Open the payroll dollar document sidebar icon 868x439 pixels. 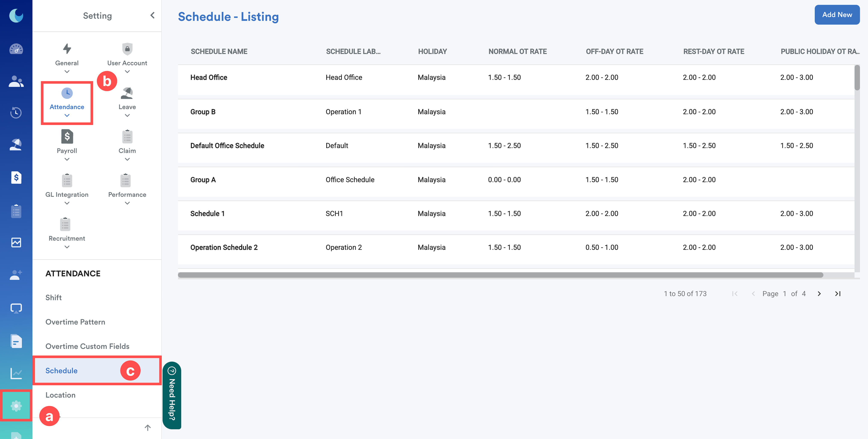pyautogui.click(x=16, y=177)
